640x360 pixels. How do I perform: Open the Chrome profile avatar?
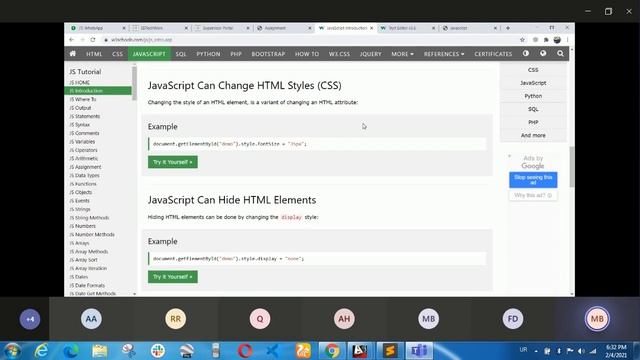click(x=557, y=40)
